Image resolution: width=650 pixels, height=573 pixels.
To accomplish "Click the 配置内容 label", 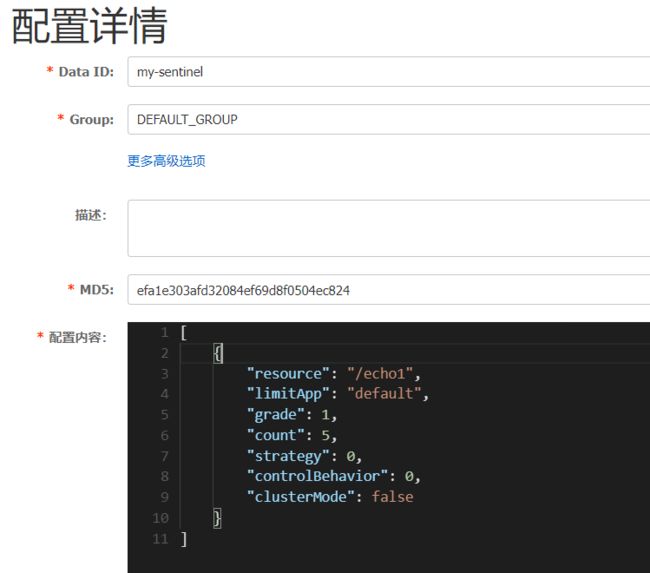I will pos(78,337).
